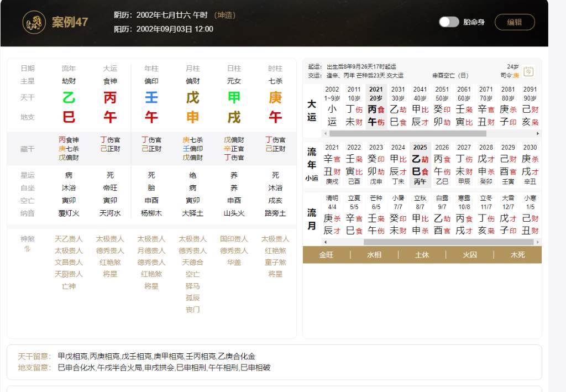The image size is (566, 392).
Task: Select the 2031 大运 column
Action: coord(398,106)
